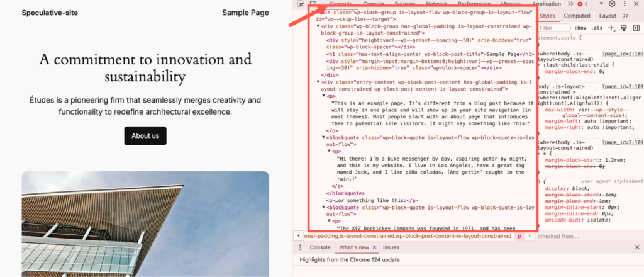Open drawer three-dot menu beside Console

tap(300, 247)
